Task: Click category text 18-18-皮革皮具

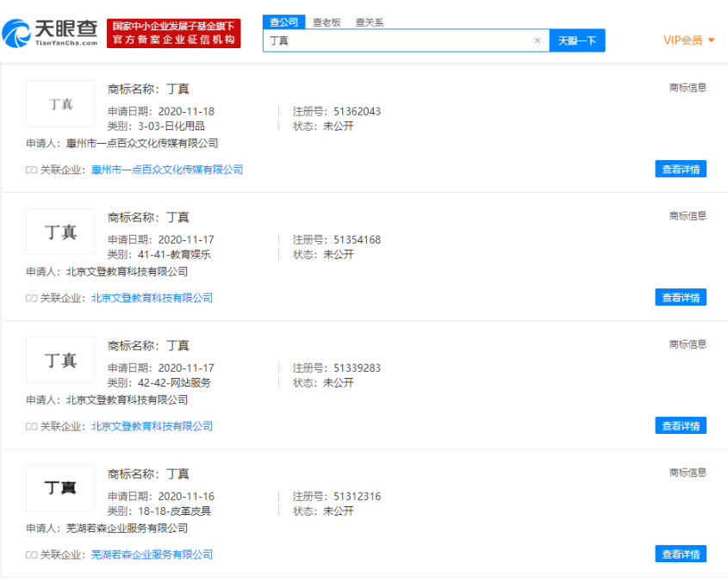Action: (x=175, y=511)
